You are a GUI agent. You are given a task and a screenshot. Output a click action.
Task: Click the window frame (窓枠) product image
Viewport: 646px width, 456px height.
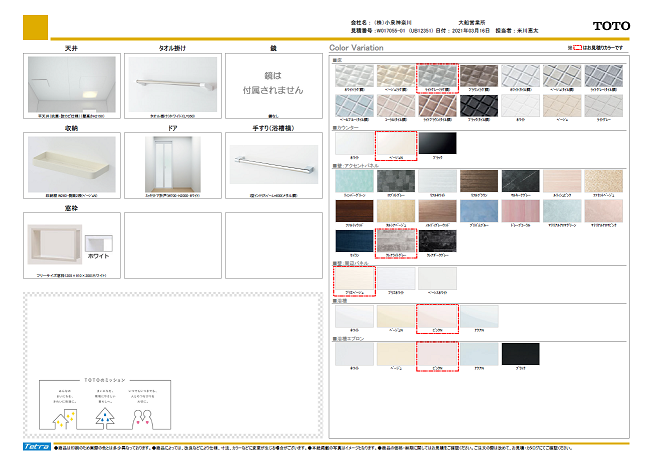click(x=52, y=243)
